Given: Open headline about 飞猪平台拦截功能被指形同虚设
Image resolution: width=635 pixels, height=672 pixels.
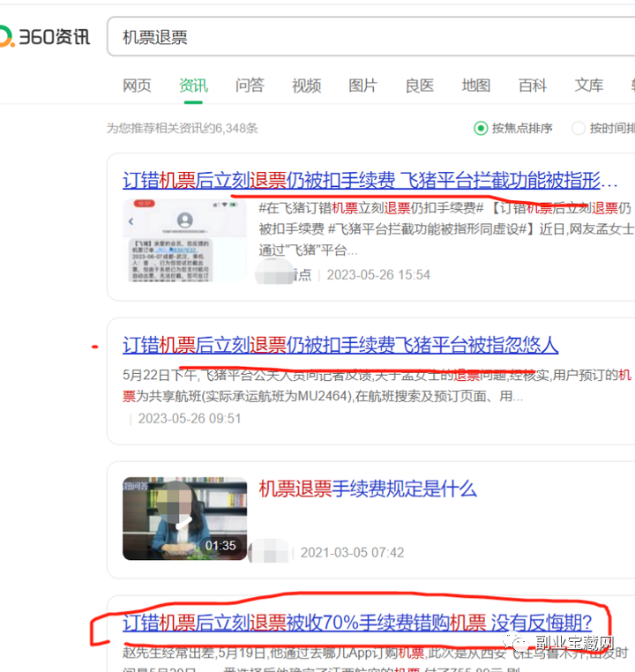Looking at the screenshot, I should click(x=370, y=180).
